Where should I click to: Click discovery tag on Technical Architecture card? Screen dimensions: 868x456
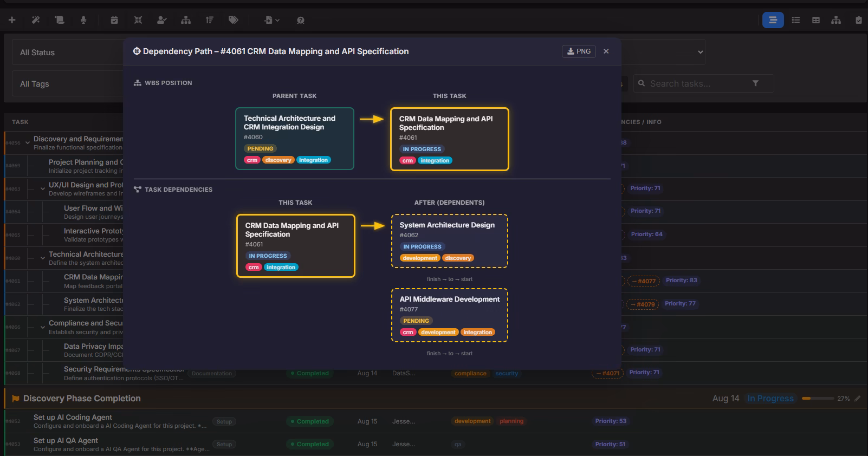[278, 160]
